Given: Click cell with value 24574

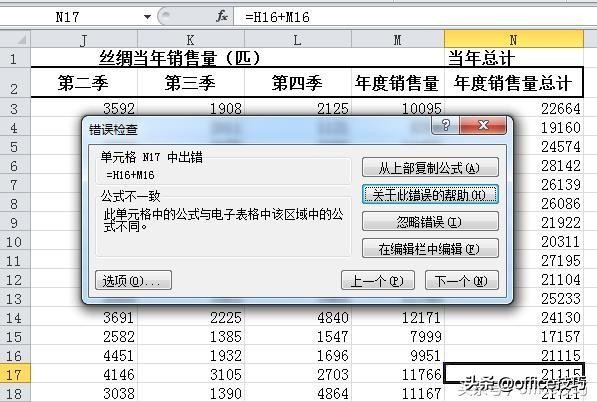Looking at the screenshot, I should pyautogui.click(x=548, y=147).
